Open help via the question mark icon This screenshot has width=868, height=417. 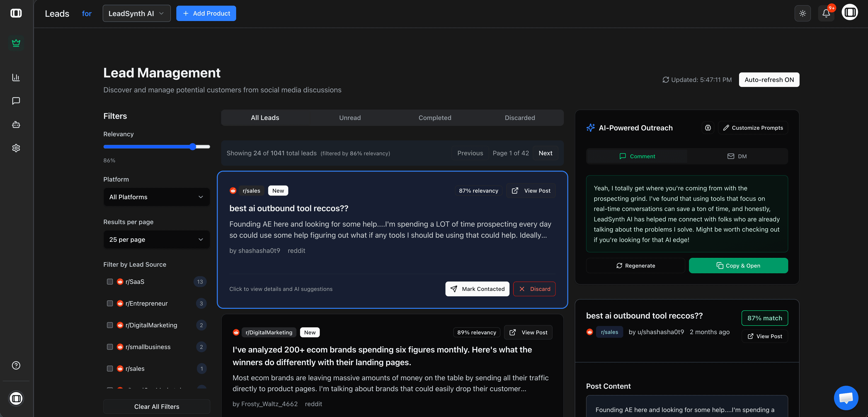click(x=16, y=365)
